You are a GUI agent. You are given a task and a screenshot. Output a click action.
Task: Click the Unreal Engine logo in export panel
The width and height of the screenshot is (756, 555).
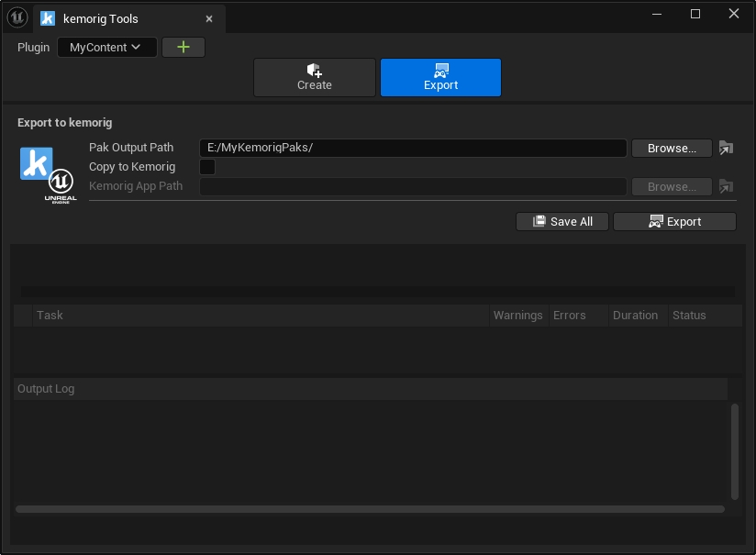(61, 184)
